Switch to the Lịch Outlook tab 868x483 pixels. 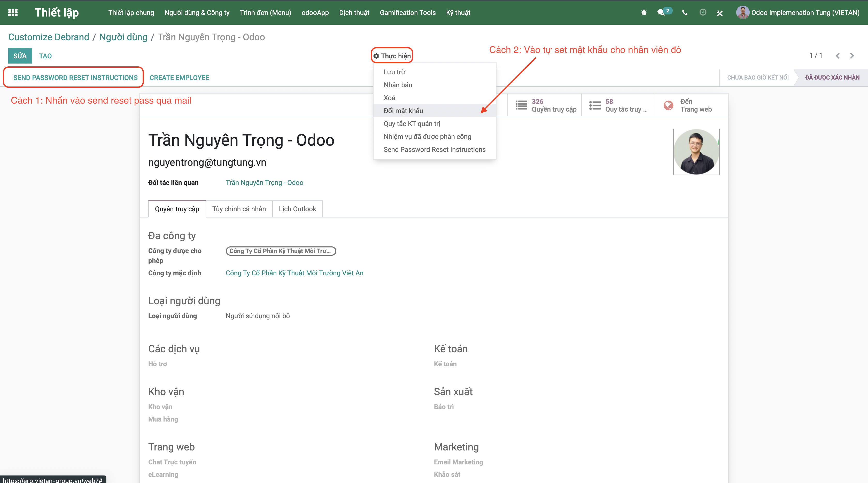[297, 209]
